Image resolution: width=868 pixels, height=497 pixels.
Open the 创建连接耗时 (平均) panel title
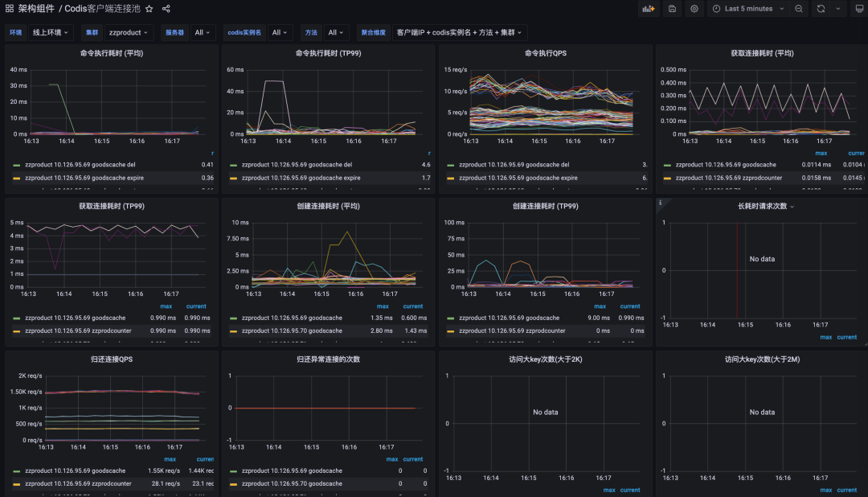pos(328,206)
